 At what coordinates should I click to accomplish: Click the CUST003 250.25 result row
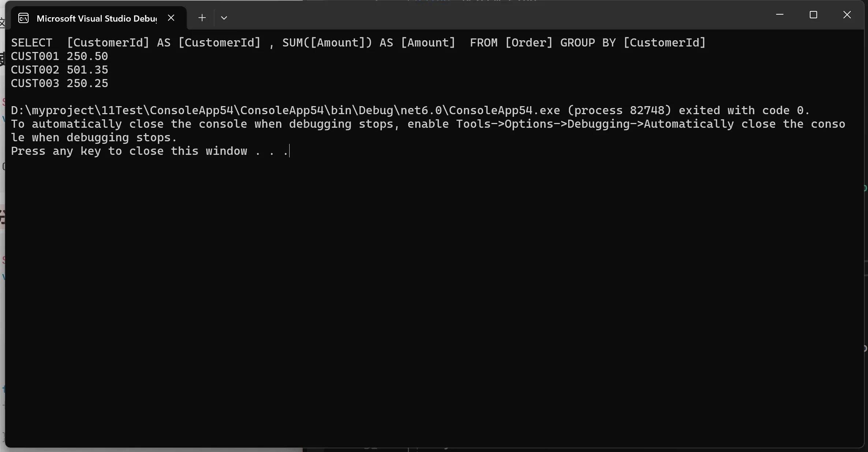pos(60,83)
